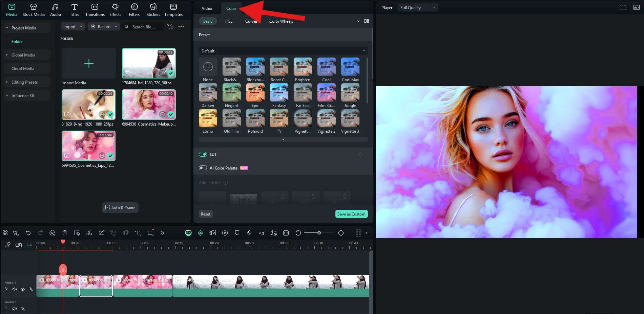Click the microphone voiceover icon above the timeline
The width and height of the screenshot is (644, 314).
click(x=249, y=233)
